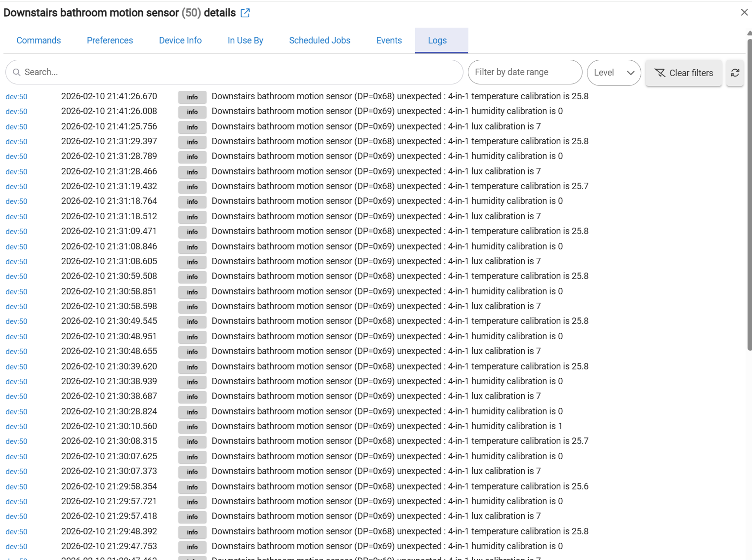Open the Filter by date range picker
Screen dimensions: 752x560
coord(524,73)
